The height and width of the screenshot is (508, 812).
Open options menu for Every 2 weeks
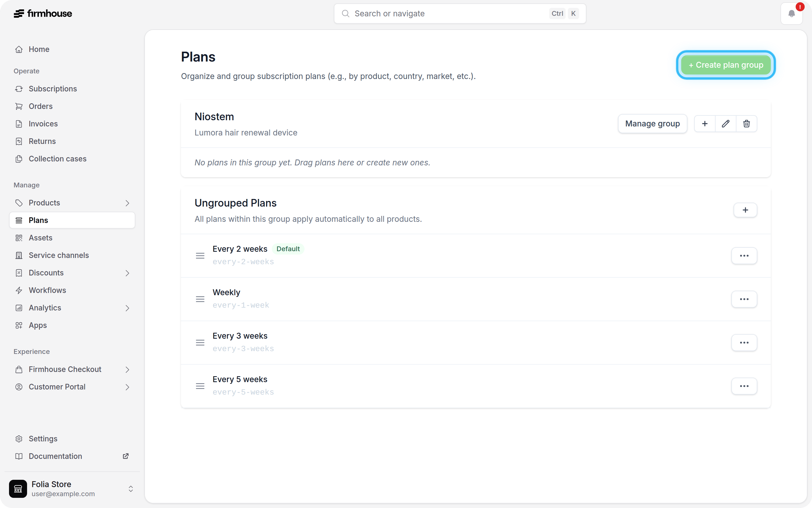point(744,256)
